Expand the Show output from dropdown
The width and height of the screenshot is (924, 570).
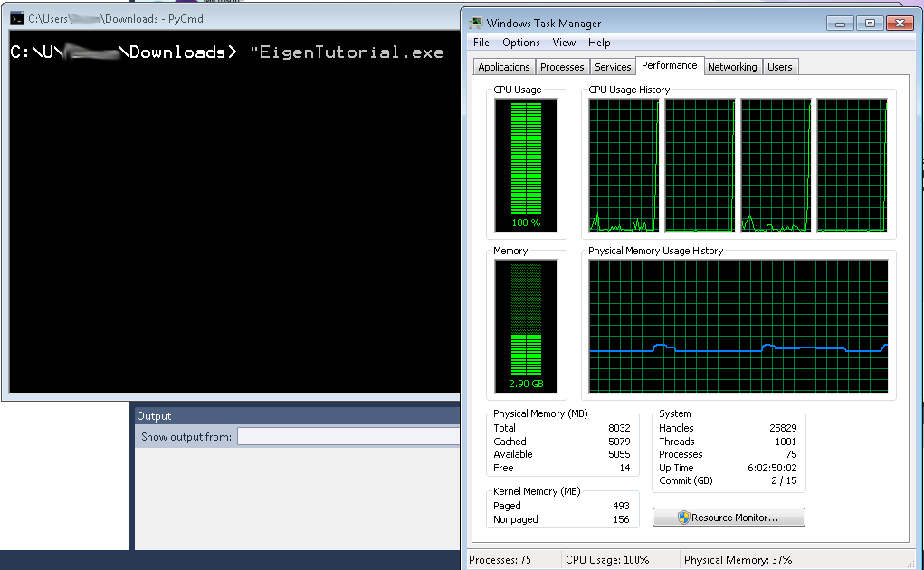pyautogui.click(x=348, y=437)
